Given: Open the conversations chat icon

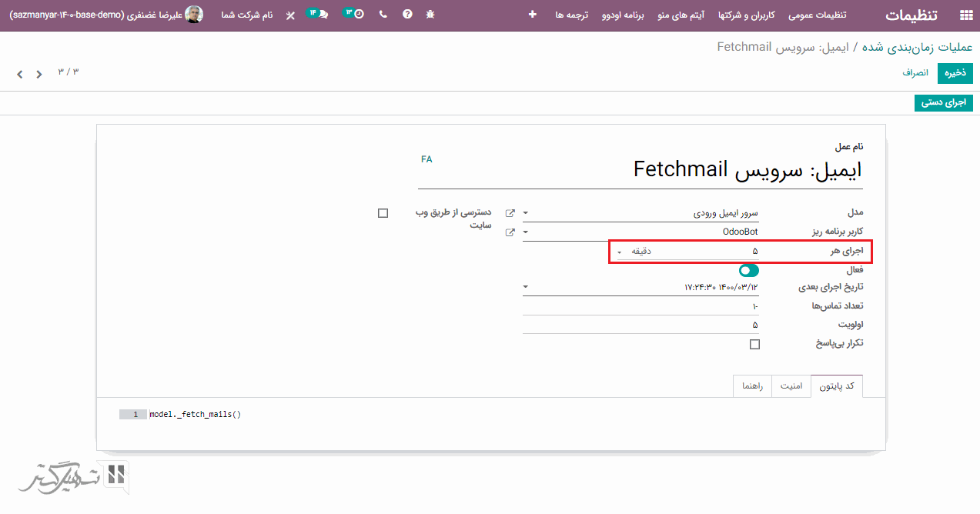Looking at the screenshot, I should coord(318,14).
